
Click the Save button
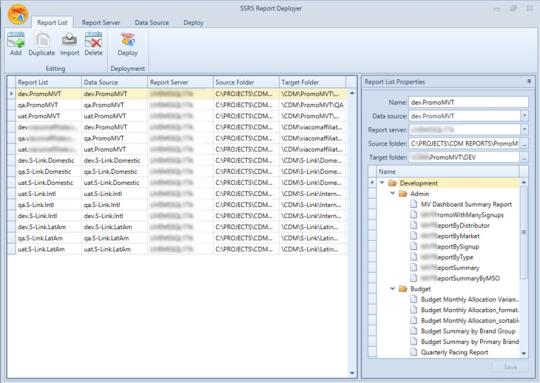510,367
